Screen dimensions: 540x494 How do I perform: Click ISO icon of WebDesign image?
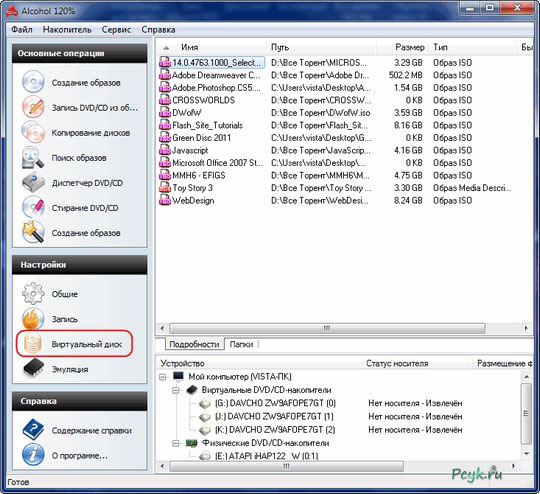165,200
